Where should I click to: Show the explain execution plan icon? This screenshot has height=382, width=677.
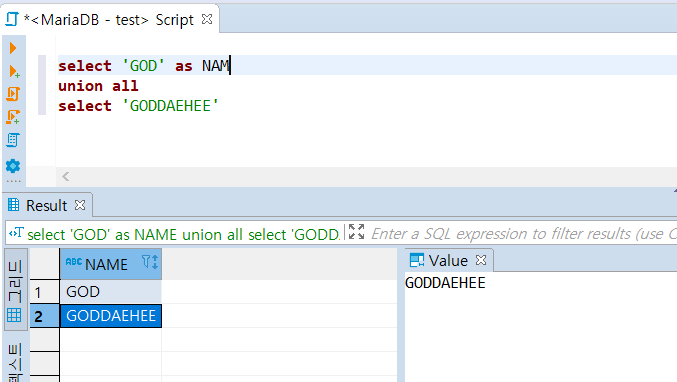(x=13, y=140)
